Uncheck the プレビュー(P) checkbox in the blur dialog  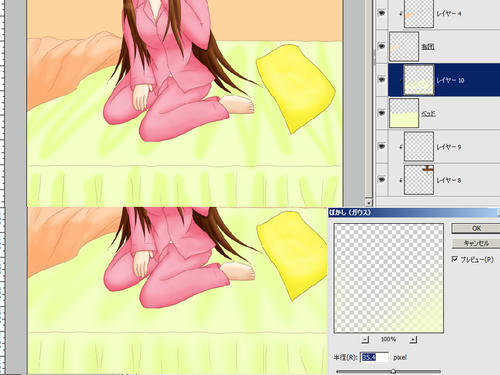(x=455, y=259)
